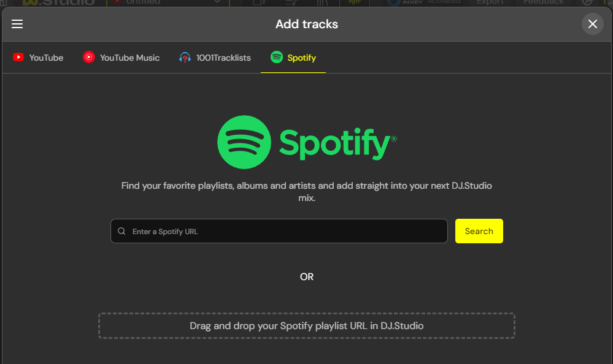Switch to the YouTube tab

coord(38,58)
